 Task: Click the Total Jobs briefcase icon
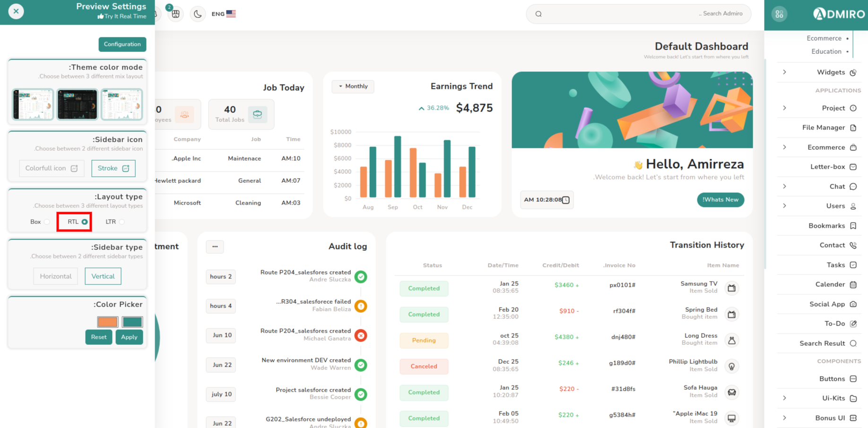pos(257,114)
